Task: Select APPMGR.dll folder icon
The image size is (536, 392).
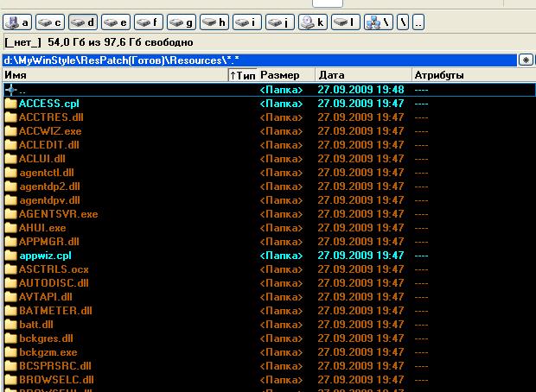Action: [x=11, y=242]
